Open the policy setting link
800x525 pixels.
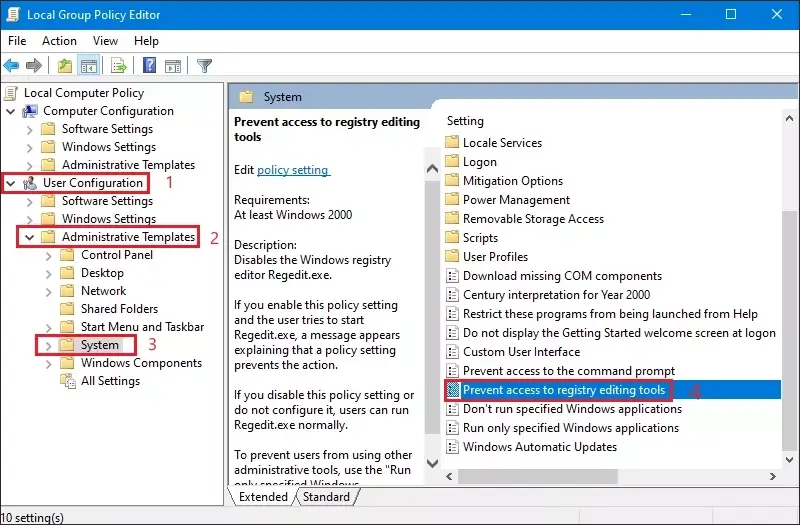click(x=293, y=170)
